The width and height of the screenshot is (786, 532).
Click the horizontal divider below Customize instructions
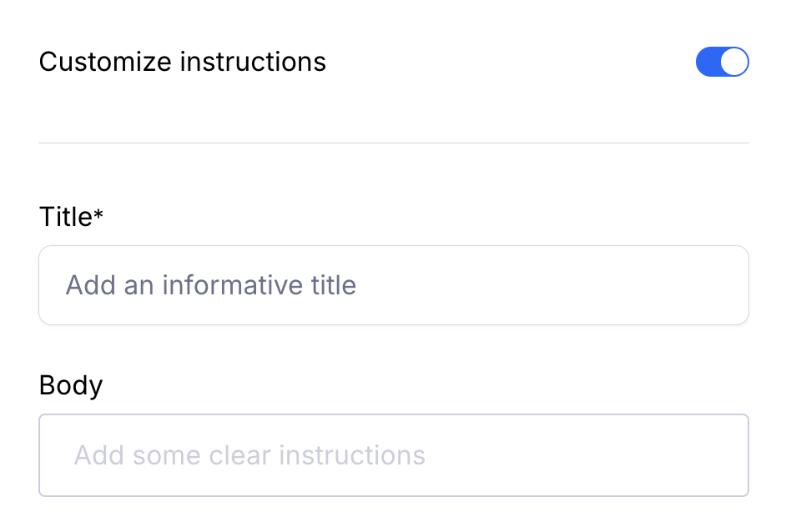[x=393, y=143]
